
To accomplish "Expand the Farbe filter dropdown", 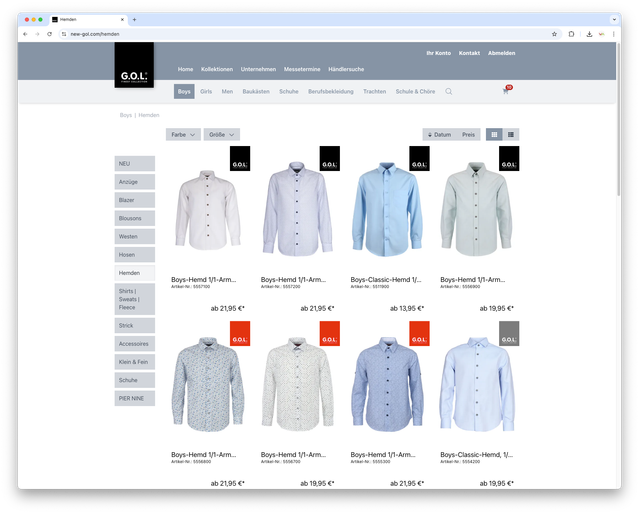I will point(183,134).
